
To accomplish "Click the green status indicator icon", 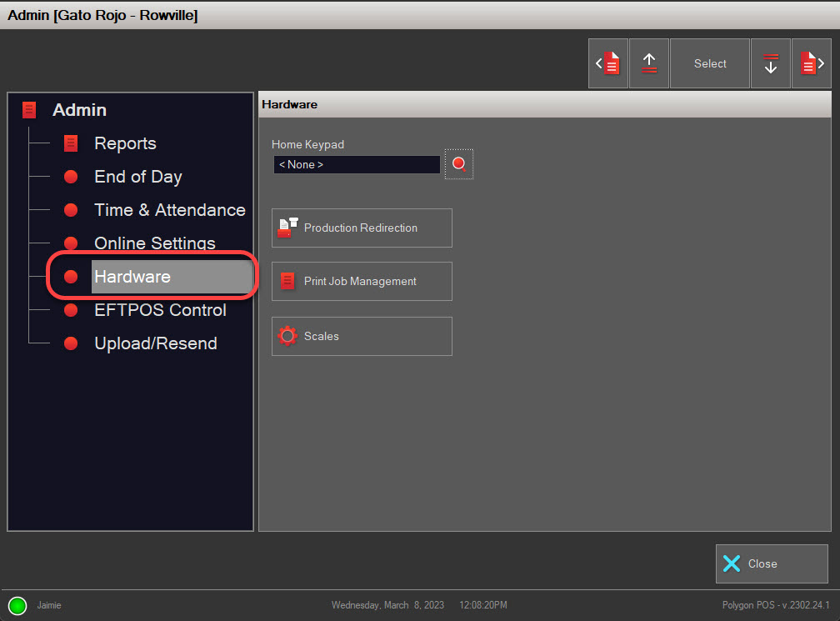I will tap(17, 606).
